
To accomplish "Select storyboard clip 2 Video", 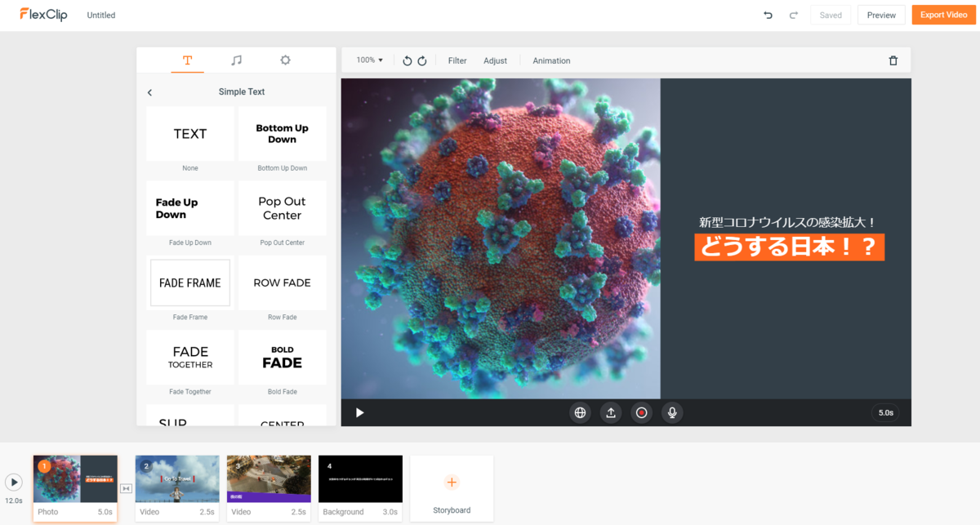I will 177,488.
